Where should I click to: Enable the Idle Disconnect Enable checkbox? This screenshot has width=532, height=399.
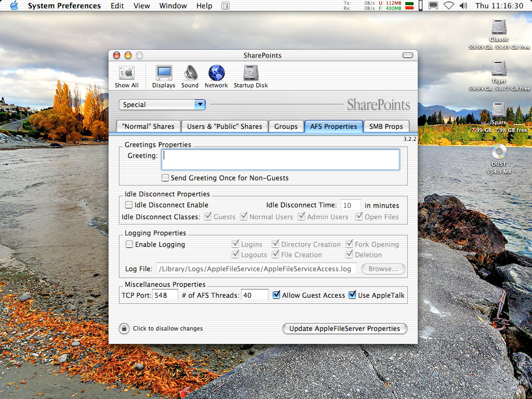[x=129, y=205]
